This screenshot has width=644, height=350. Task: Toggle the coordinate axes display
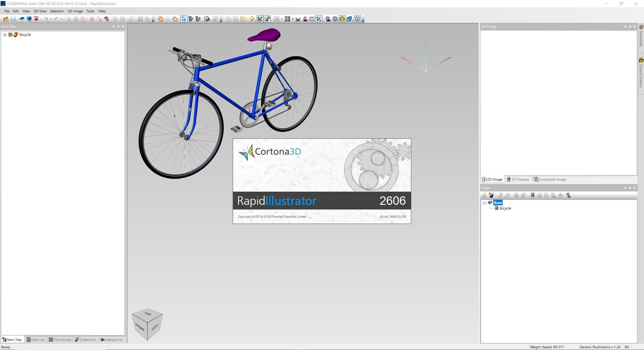pyautogui.click(x=319, y=19)
